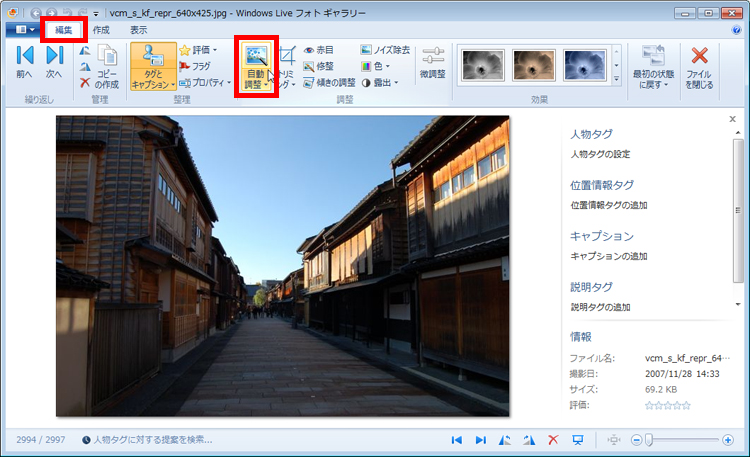The image size is (750, 457).
Task: Delete the photo with the ribbon red X
Action: pyautogui.click(x=85, y=83)
